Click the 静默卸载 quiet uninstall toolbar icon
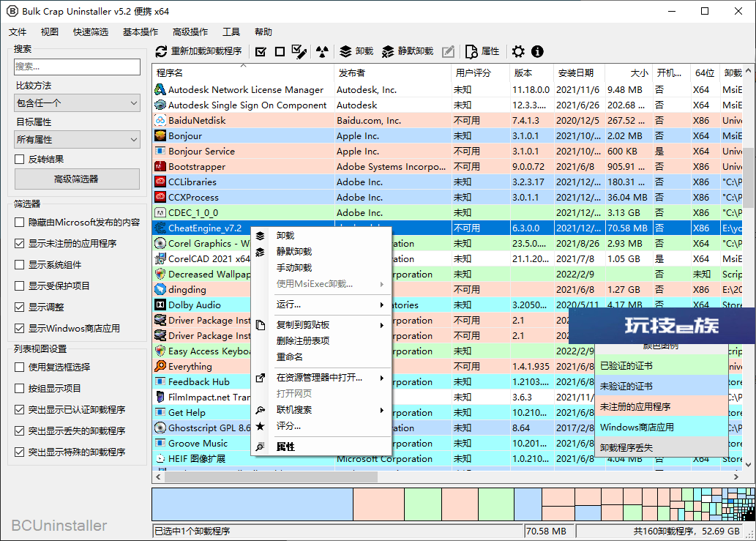Viewport: 756px width, 541px height. [x=388, y=51]
